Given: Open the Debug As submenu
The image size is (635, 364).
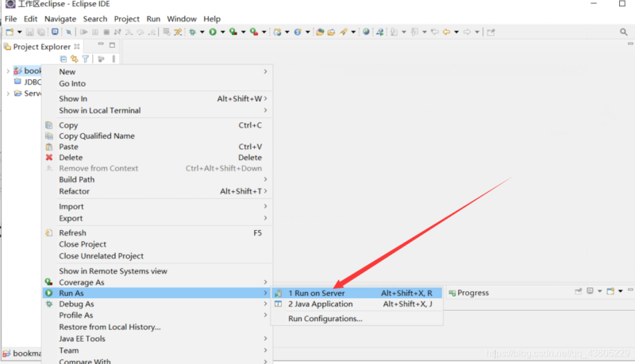Looking at the screenshot, I should pos(157,305).
